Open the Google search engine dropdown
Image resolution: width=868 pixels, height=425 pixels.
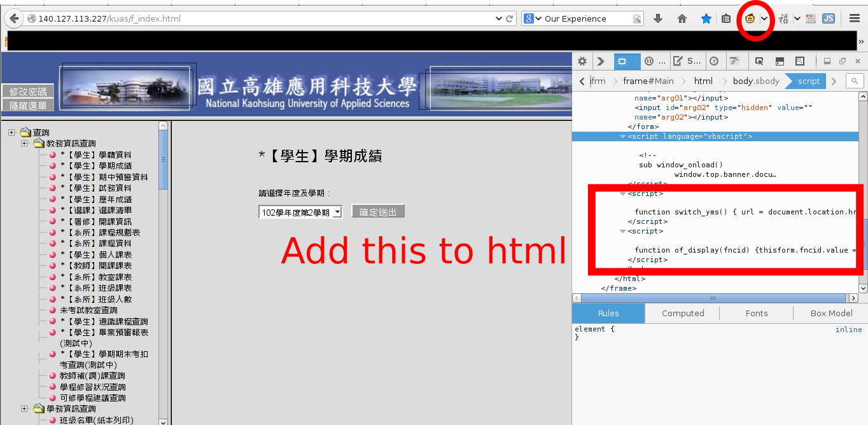[533, 19]
